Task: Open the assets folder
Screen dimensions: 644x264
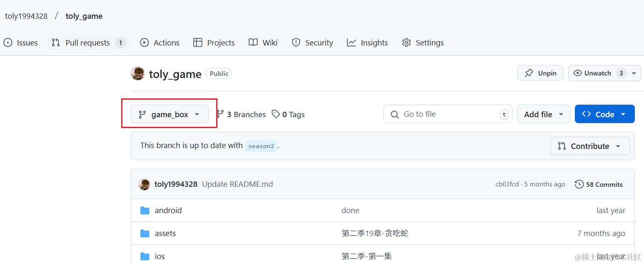Action: coord(165,234)
